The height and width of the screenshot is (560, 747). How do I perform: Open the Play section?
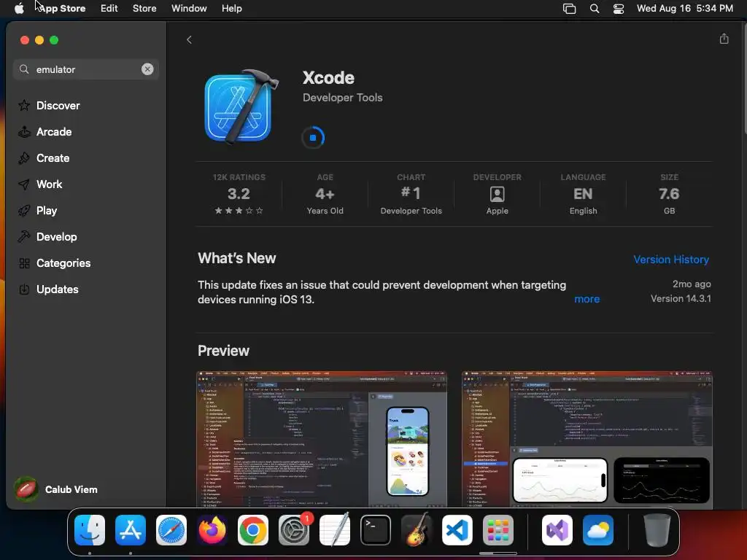coord(47,211)
